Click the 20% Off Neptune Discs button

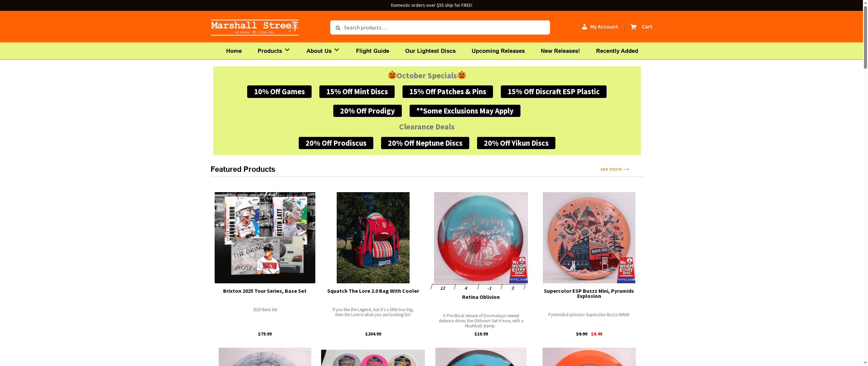425,143
